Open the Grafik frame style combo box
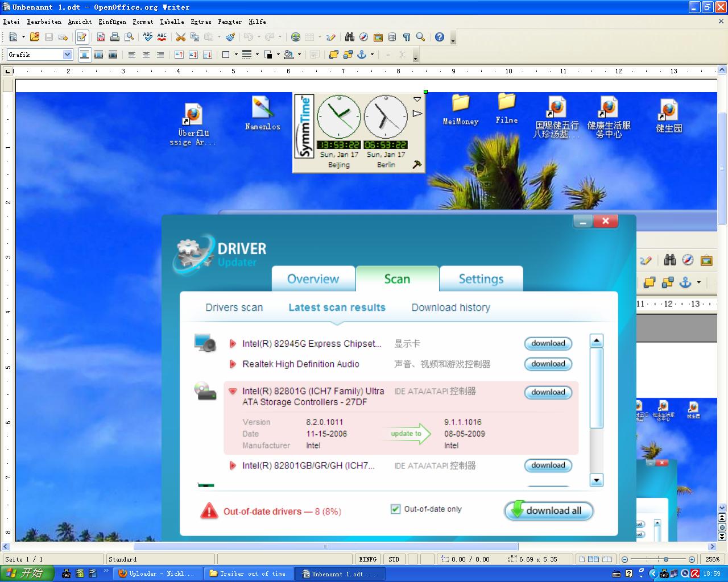This screenshot has height=582, width=728. pos(40,55)
